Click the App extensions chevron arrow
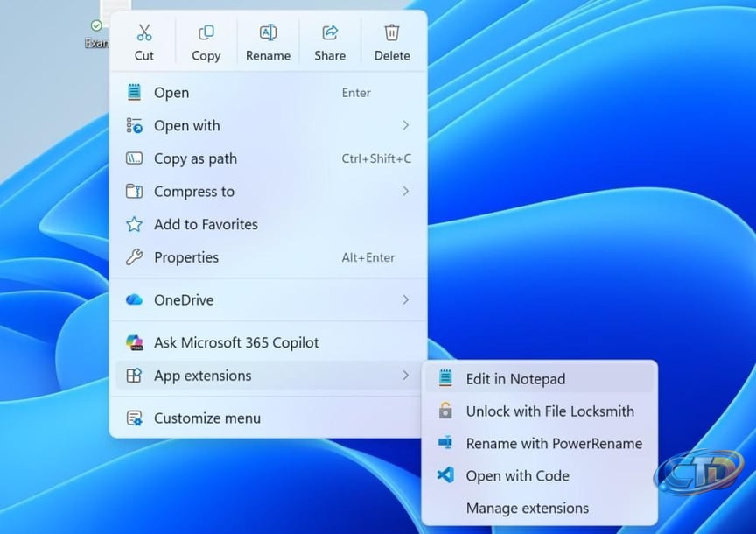This screenshot has width=756, height=534. tap(405, 376)
